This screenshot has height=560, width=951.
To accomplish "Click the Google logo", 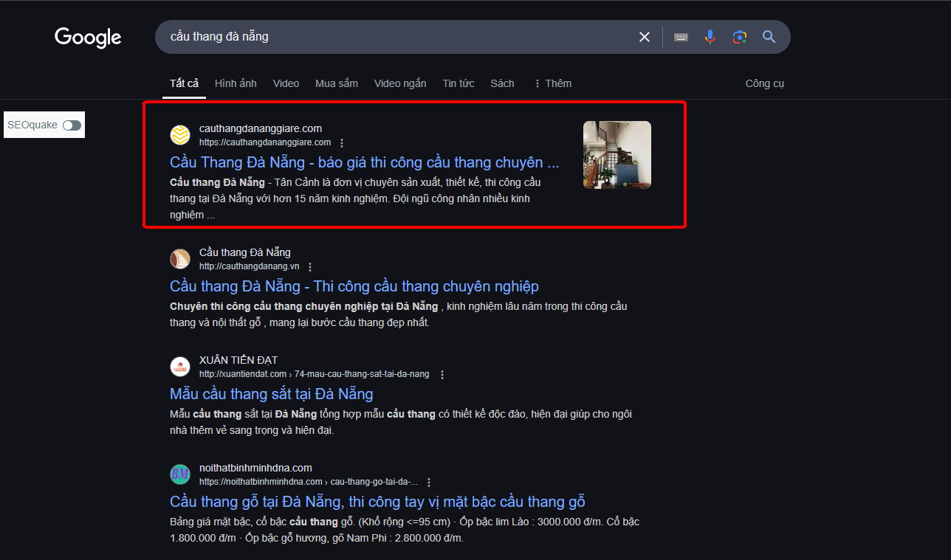I will coord(88,37).
